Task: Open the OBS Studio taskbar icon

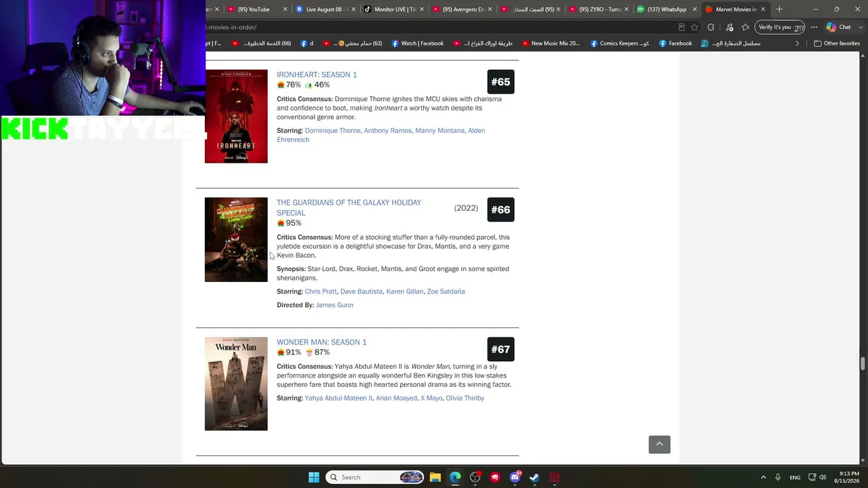Action: (475, 477)
